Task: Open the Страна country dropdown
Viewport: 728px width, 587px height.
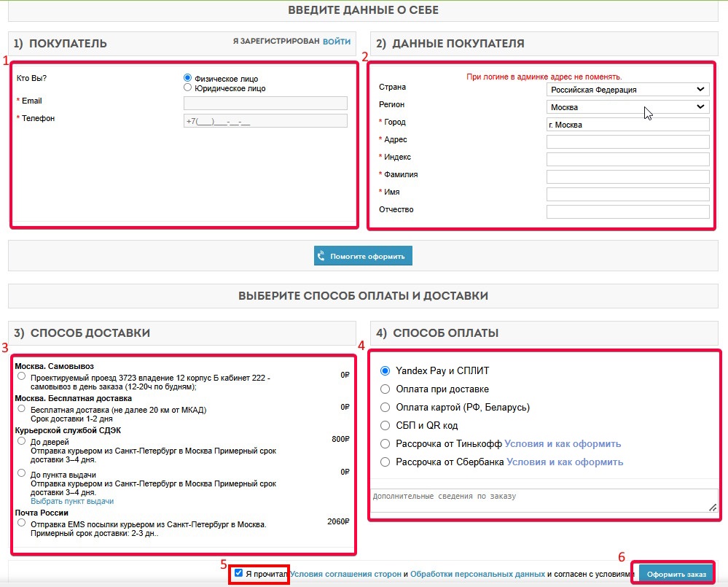Action: [627, 90]
